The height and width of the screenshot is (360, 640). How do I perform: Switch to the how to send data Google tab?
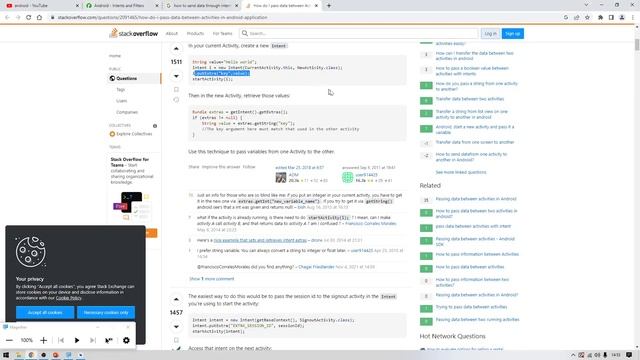click(202, 6)
